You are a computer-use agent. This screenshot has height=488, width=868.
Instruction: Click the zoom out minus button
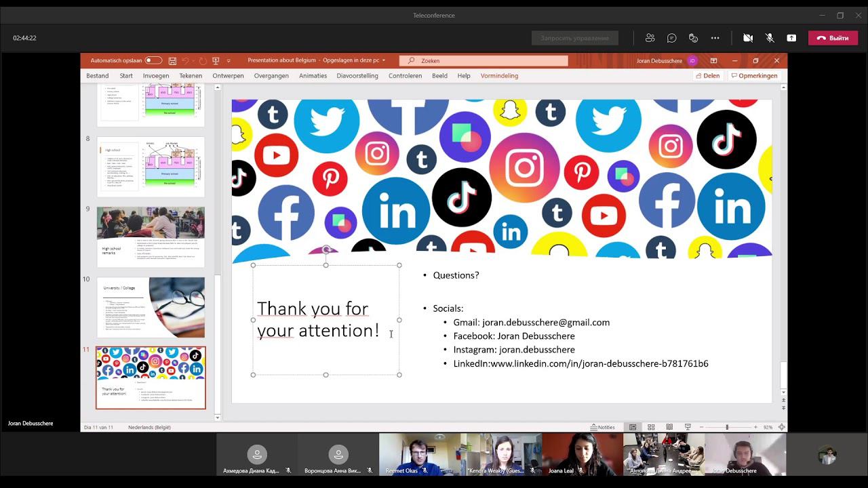click(x=701, y=427)
